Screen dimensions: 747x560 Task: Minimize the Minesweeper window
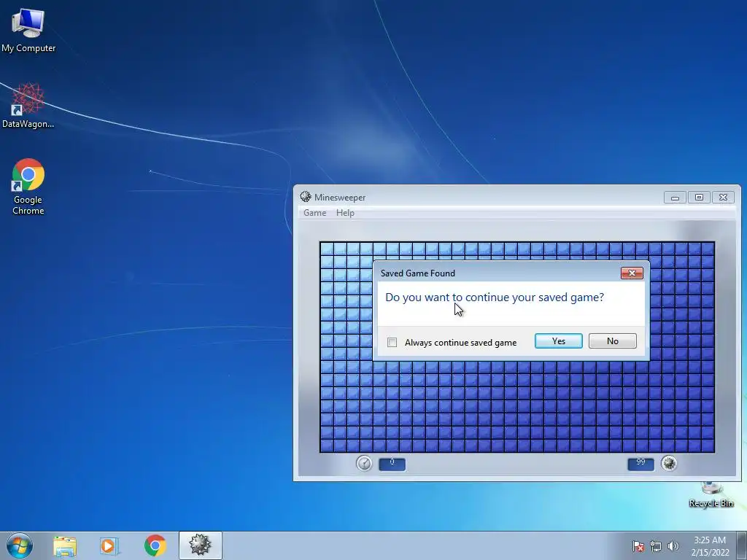pos(675,198)
